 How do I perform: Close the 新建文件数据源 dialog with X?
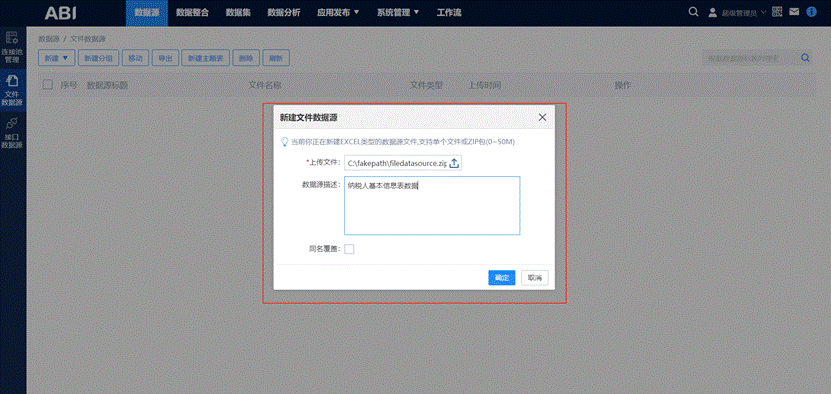pyautogui.click(x=542, y=118)
